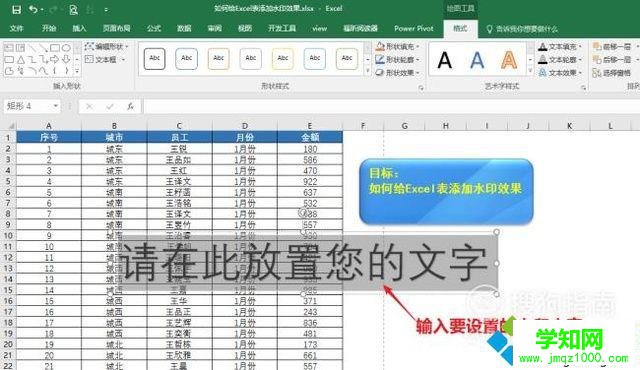
Task: Switch to the Power Pivot tab
Action: [x=413, y=29]
